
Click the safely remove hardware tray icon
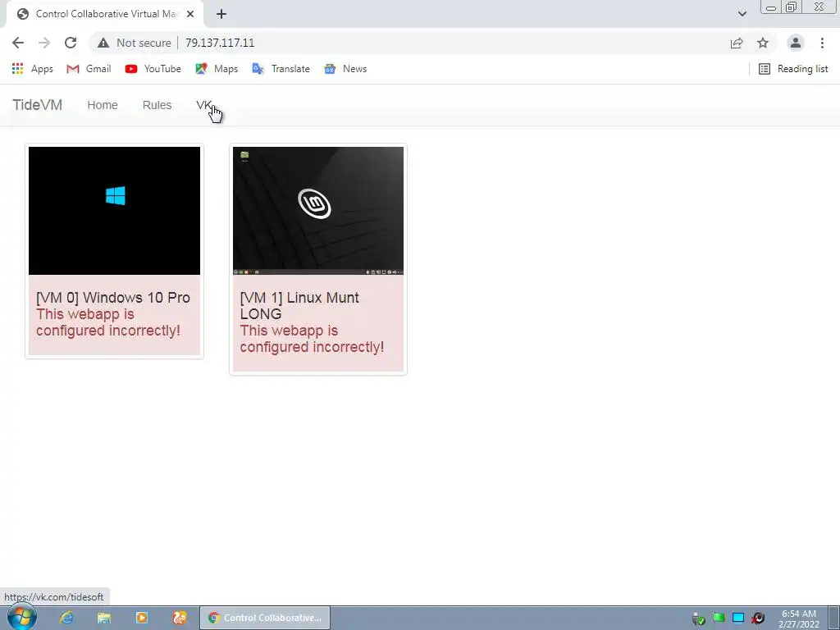click(698, 619)
